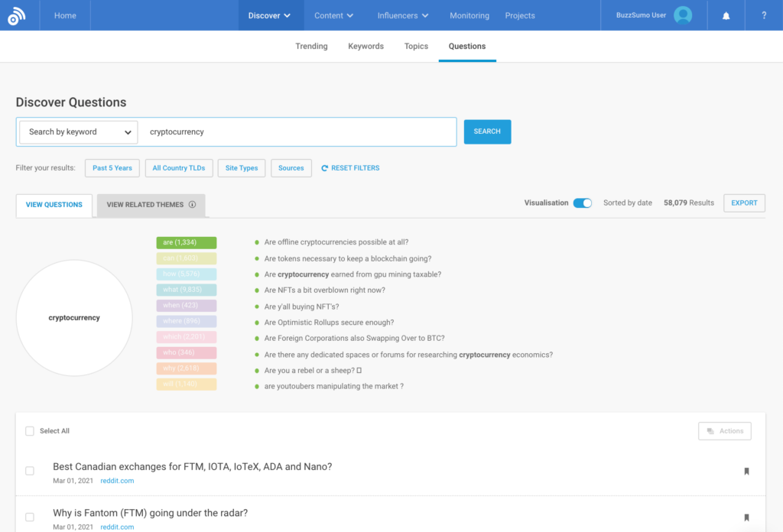Image resolution: width=783 pixels, height=532 pixels.
Task: Bookmark the Fantom FTM question
Action: click(x=746, y=517)
